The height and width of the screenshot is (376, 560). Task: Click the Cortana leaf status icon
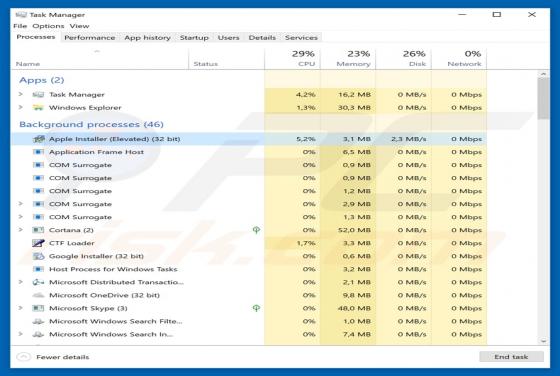click(256, 230)
